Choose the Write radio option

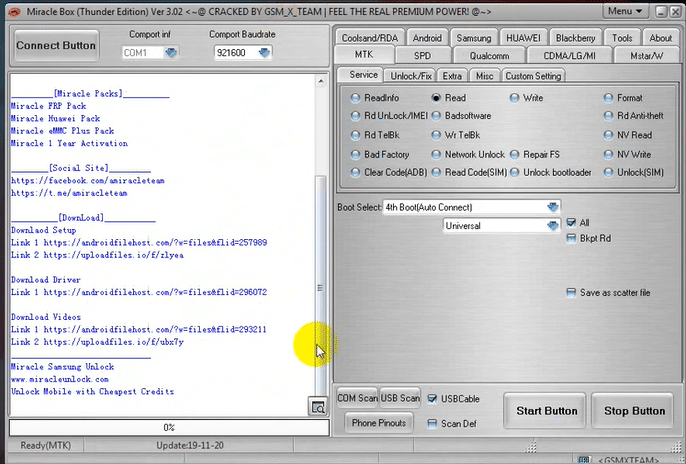tap(514, 98)
